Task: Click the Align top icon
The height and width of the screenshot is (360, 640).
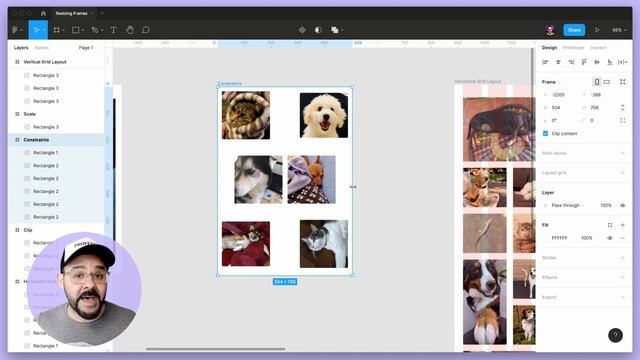Action: 584,62
